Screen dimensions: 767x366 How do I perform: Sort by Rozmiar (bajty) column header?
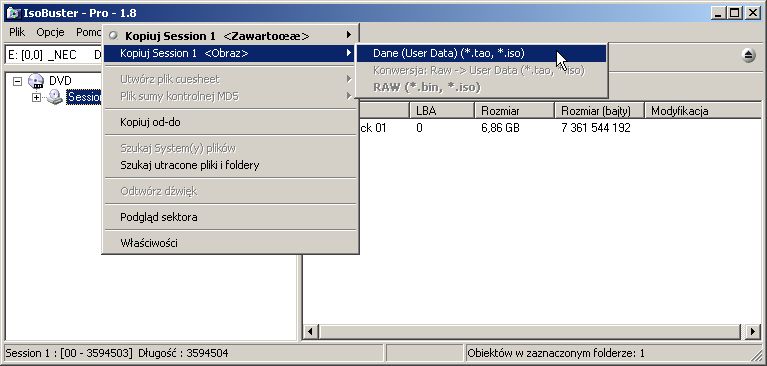click(x=599, y=111)
